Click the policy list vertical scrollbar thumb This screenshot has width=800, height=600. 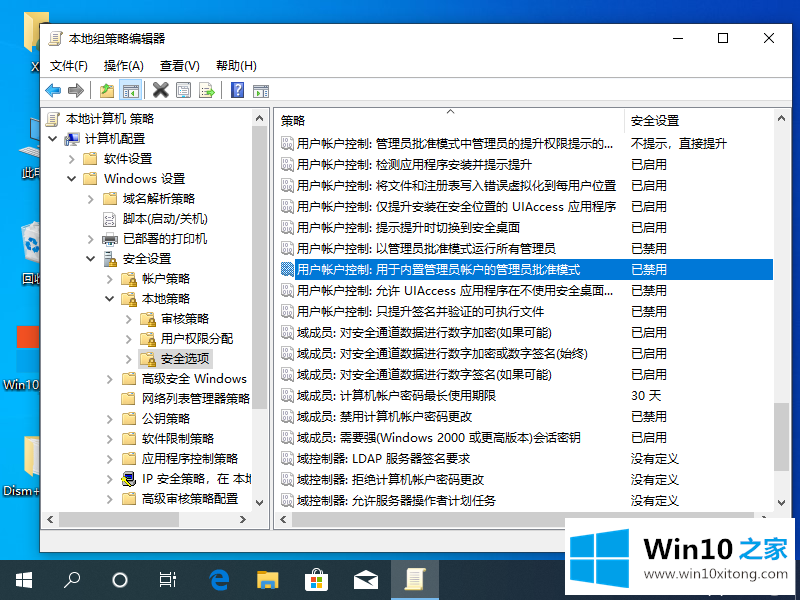pos(781,437)
